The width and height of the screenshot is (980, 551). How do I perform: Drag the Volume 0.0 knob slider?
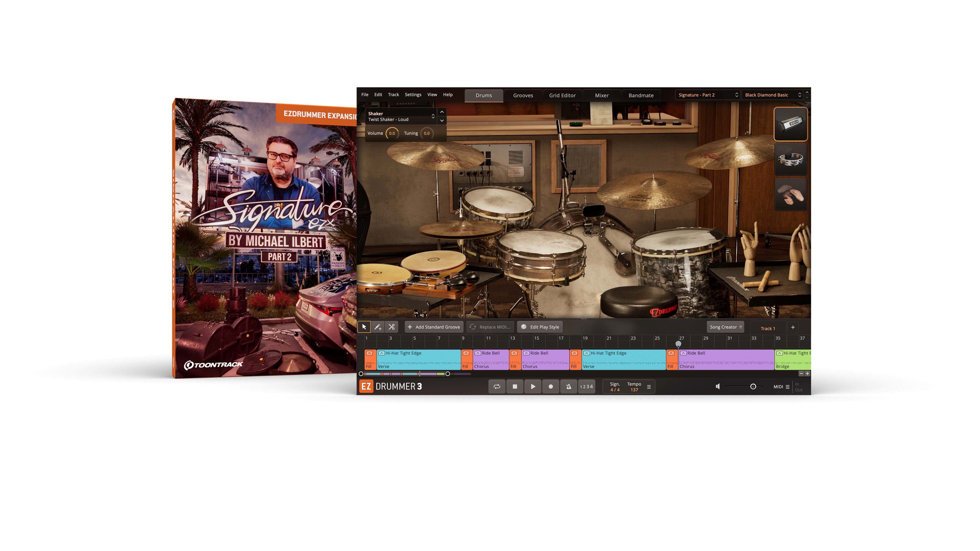[x=391, y=133]
